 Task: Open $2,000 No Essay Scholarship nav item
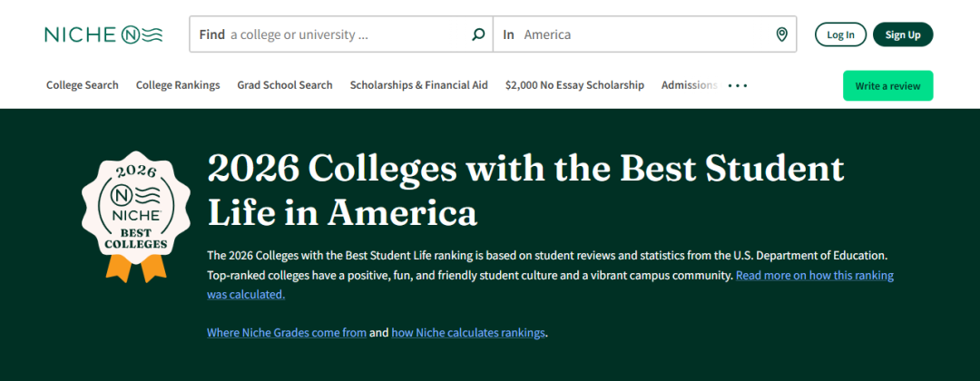tap(574, 85)
